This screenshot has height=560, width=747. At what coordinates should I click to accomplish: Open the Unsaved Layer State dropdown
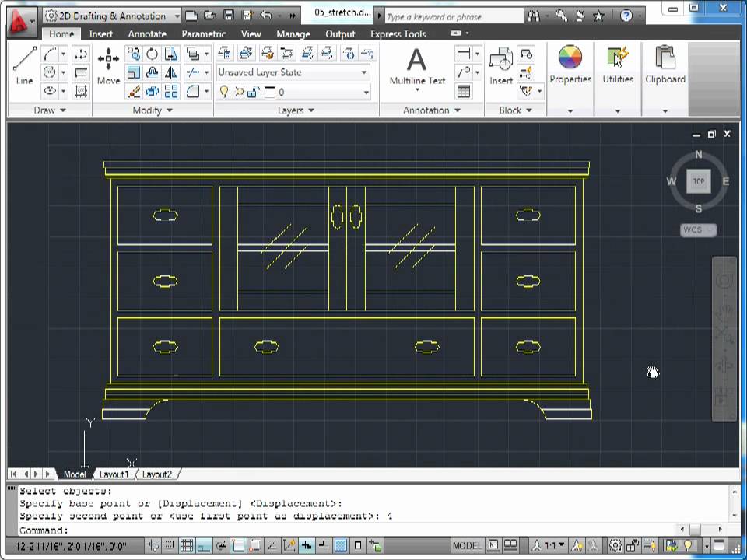[293, 72]
